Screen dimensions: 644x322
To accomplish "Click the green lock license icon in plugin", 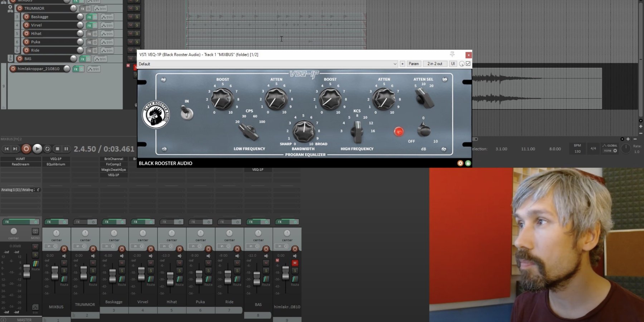I will (468, 163).
